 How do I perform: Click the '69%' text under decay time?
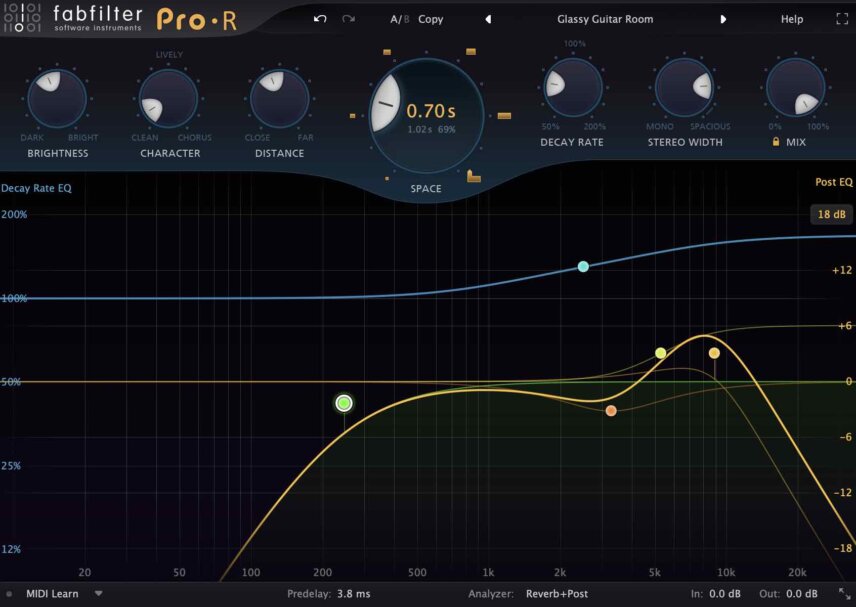(x=446, y=129)
